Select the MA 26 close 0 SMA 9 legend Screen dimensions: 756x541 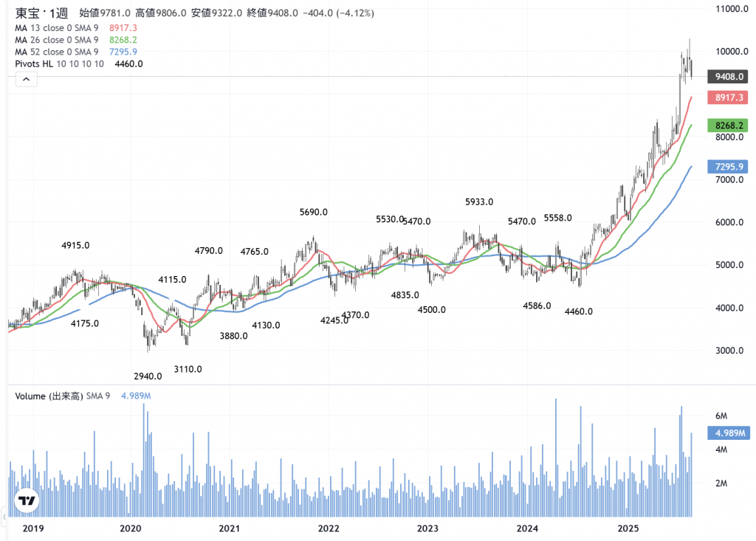tap(56, 40)
